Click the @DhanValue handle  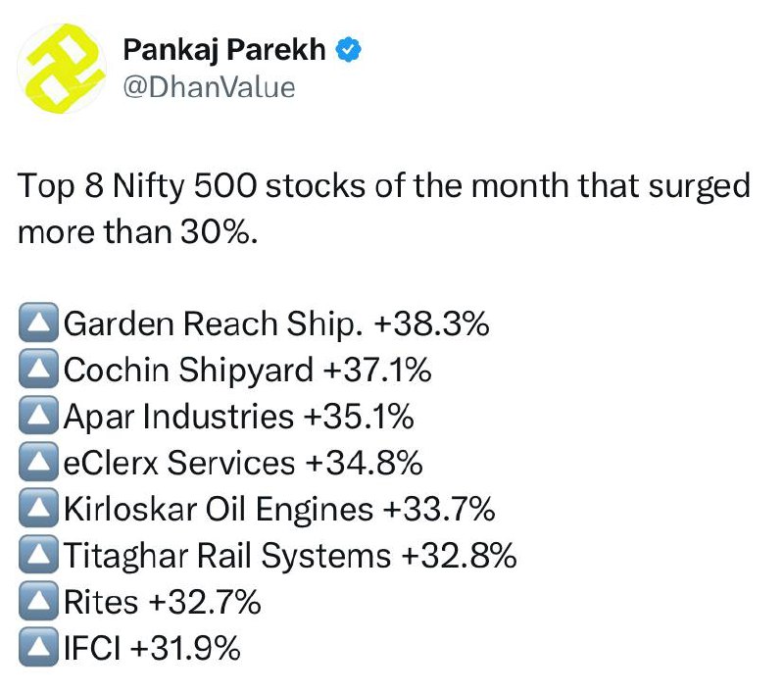(209, 87)
